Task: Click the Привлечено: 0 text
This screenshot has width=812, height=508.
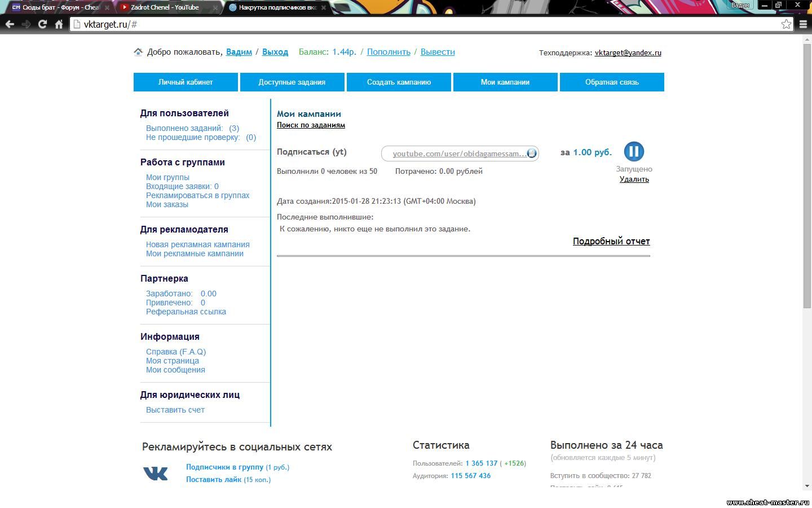Action: click(175, 303)
